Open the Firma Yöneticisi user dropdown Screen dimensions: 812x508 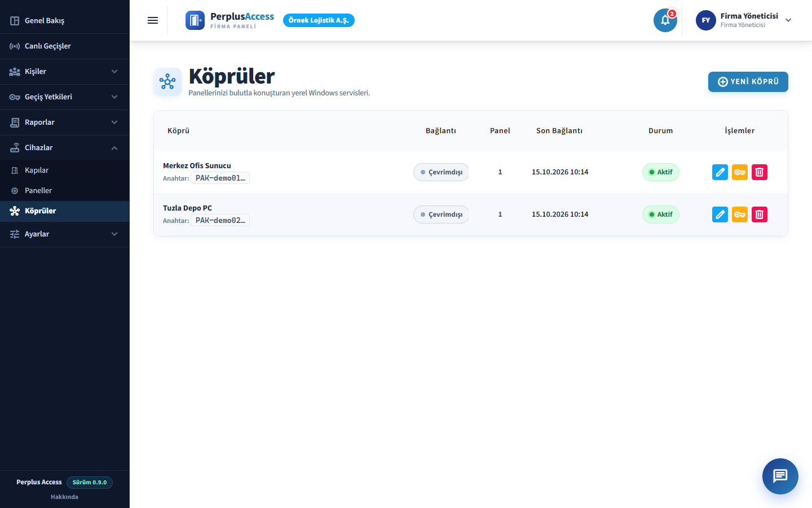click(x=744, y=20)
